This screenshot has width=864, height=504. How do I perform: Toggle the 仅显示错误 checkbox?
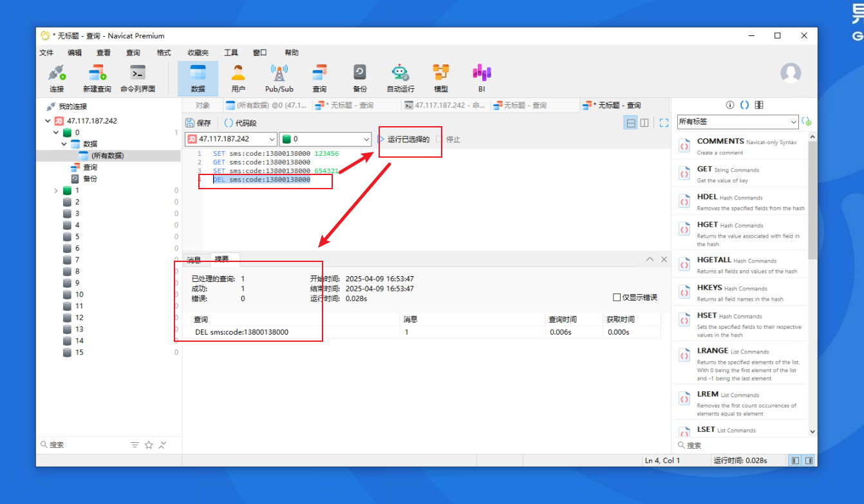[617, 297]
